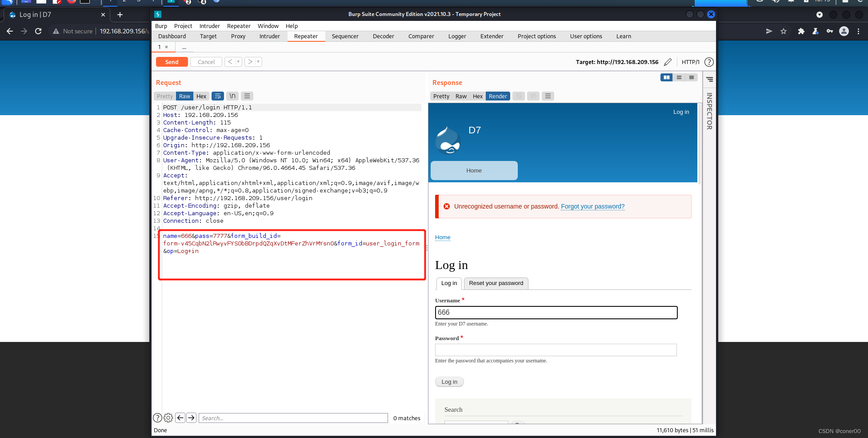The image size is (868, 438).
Task: Toggle non-printable characters in Request panel
Action: [x=232, y=96]
